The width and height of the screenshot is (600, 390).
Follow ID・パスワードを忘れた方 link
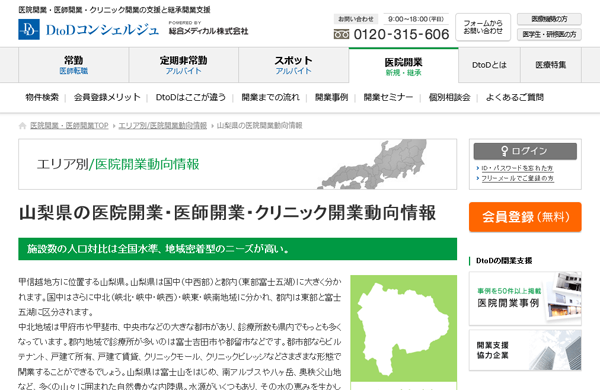click(517, 168)
